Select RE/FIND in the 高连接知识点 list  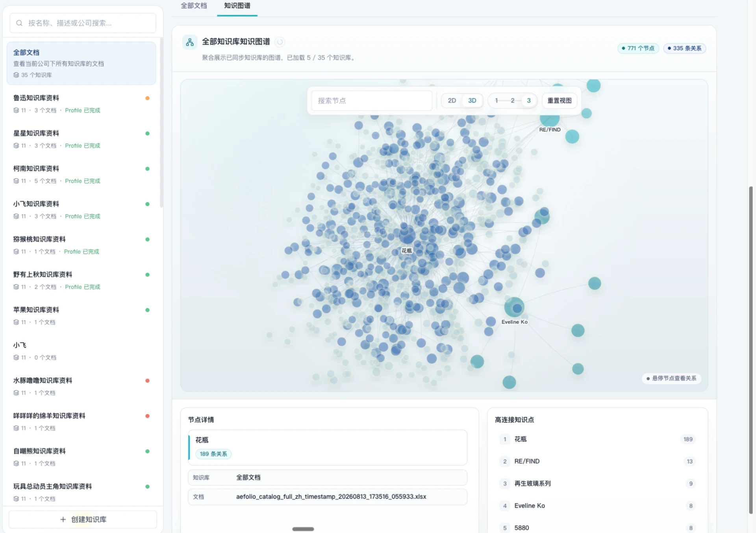pyautogui.click(x=597, y=461)
